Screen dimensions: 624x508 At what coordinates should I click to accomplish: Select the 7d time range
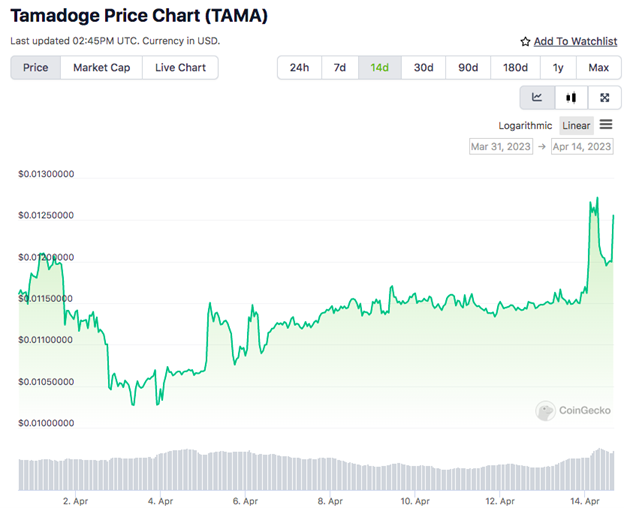pyautogui.click(x=340, y=68)
